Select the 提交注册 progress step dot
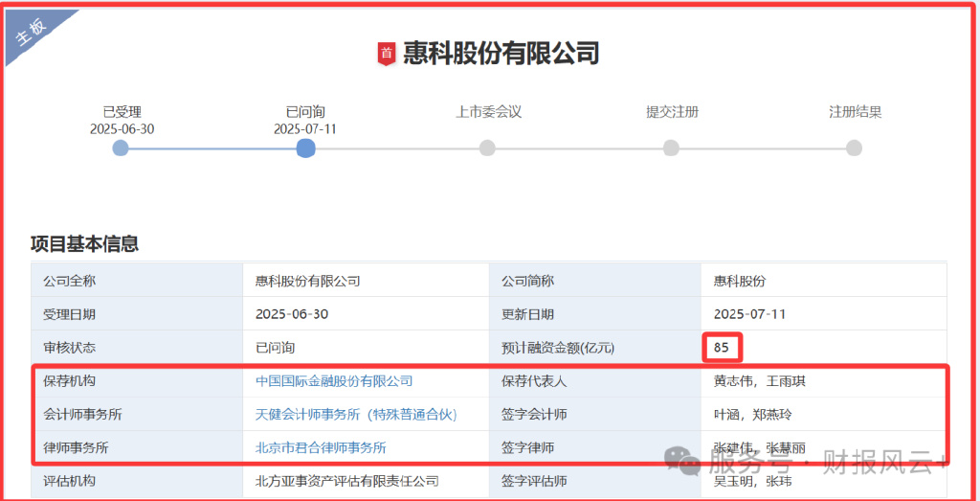980x501 pixels. pyautogui.click(x=671, y=148)
